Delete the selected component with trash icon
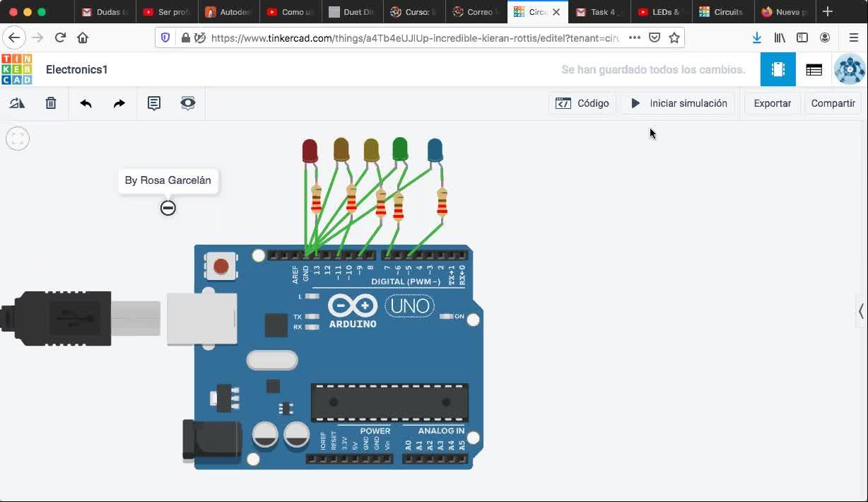 51,103
